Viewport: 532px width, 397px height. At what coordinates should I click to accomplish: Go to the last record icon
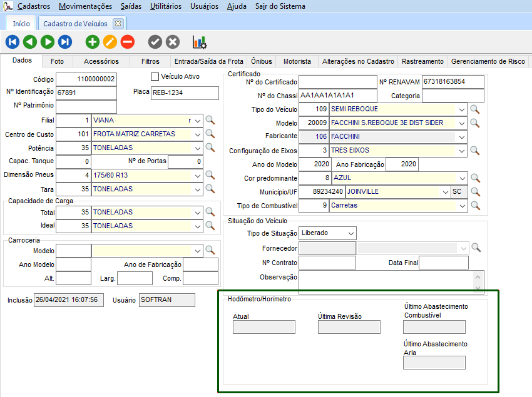pos(64,42)
